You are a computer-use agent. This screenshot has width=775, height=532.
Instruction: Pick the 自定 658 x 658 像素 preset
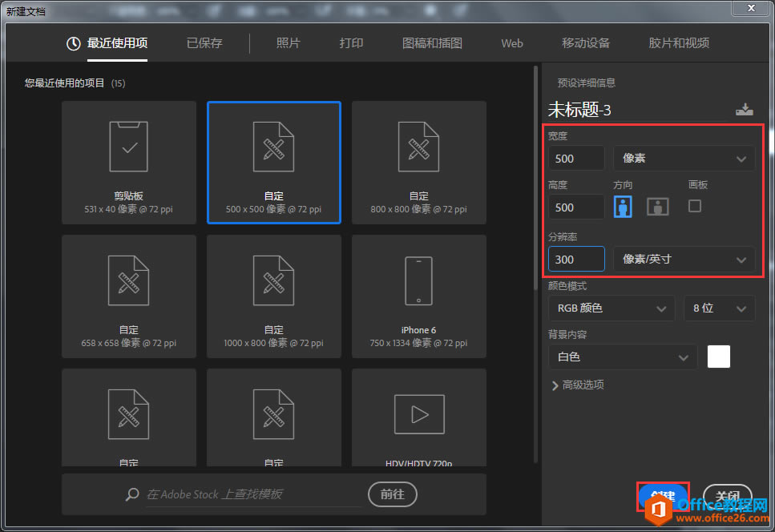[128, 296]
